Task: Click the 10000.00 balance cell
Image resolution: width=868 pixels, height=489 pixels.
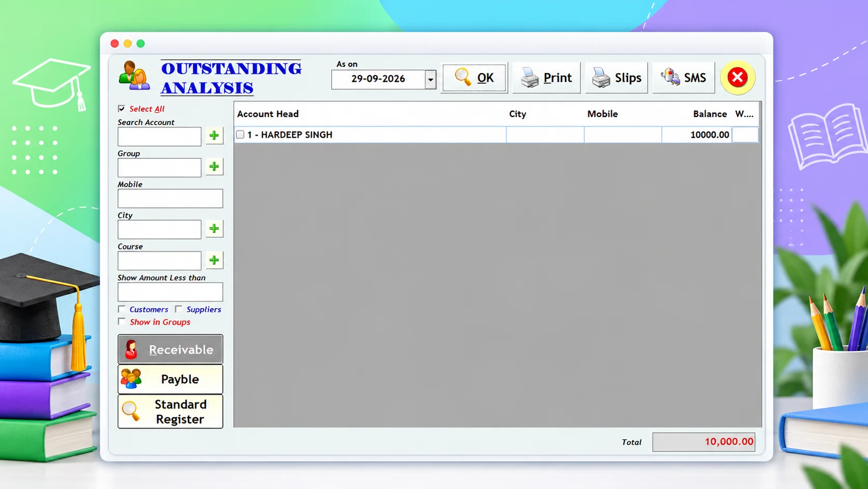Action: click(x=697, y=135)
